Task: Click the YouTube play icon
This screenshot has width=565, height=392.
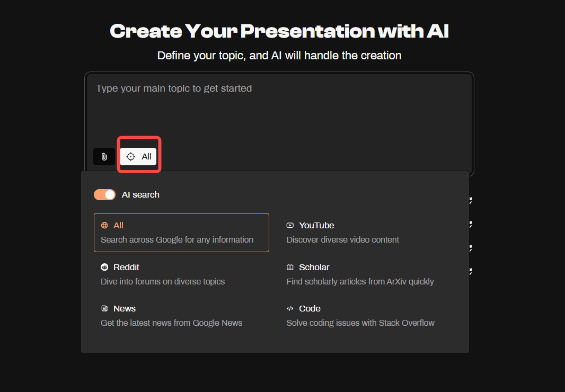Action: tap(290, 225)
